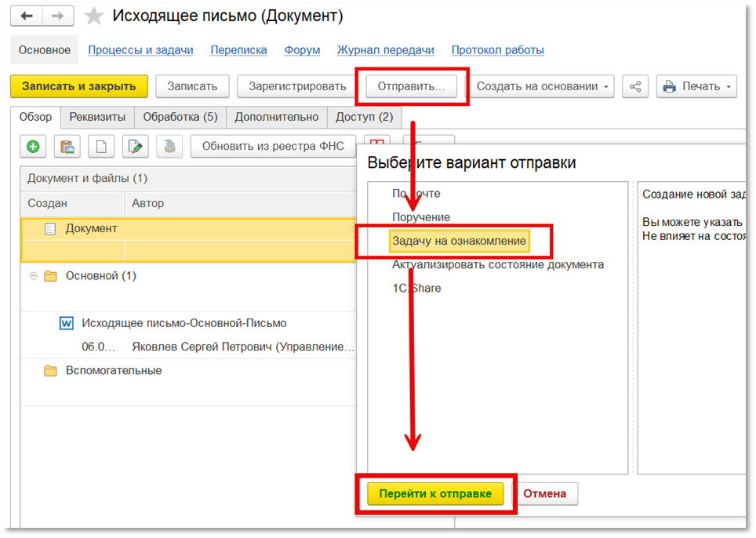Click the Автор column header
Screen dimensions: 756x538
tap(241, 203)
